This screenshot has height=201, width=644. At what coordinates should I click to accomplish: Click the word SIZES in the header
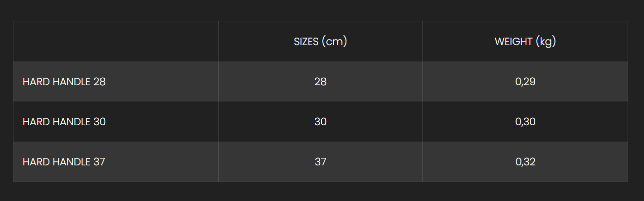[x=306, y=42]
